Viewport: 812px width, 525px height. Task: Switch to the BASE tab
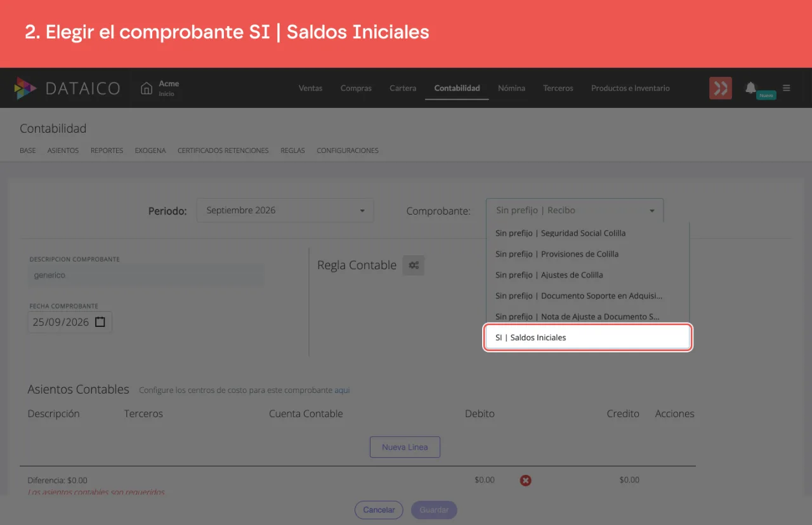coord(28,151)
